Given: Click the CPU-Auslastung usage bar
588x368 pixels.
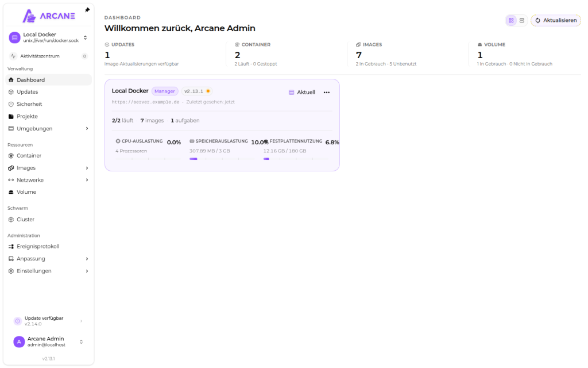Looking at the screenshot, I should point(148,159).
